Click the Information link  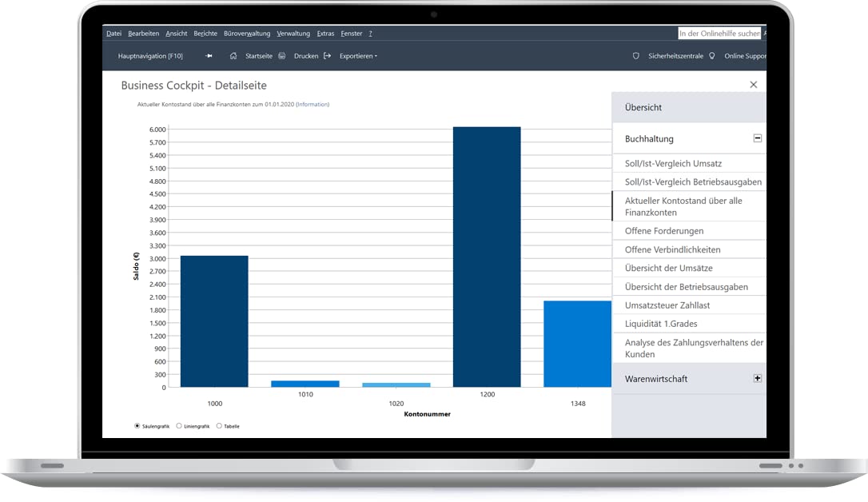tap(313, 104)
